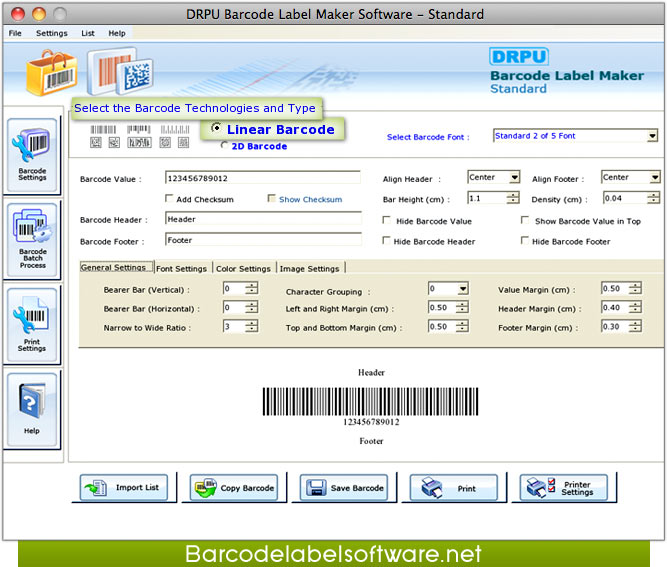Click the shopping bag barcode logo

coord(51,72)
